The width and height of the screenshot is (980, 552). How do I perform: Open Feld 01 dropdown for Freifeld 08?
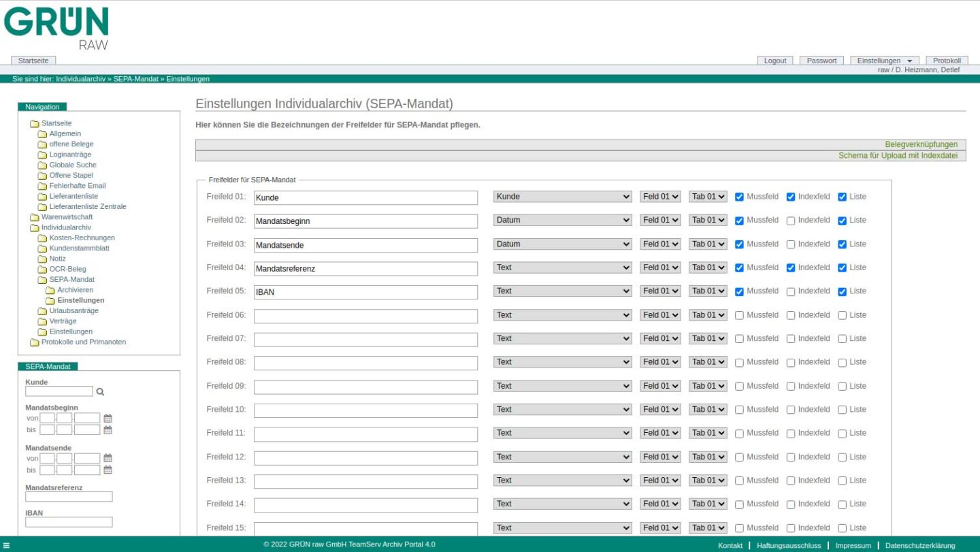(x=660, y=362)
